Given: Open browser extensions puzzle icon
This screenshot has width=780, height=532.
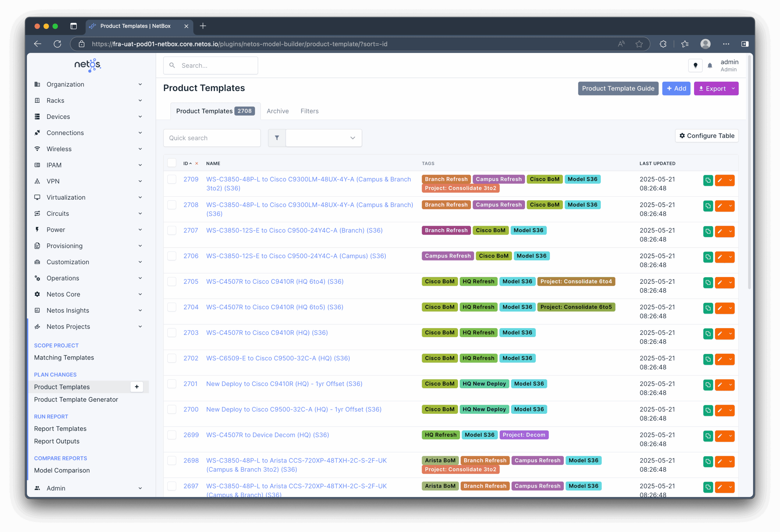Looking at the screenshot, I should (663, 44).
